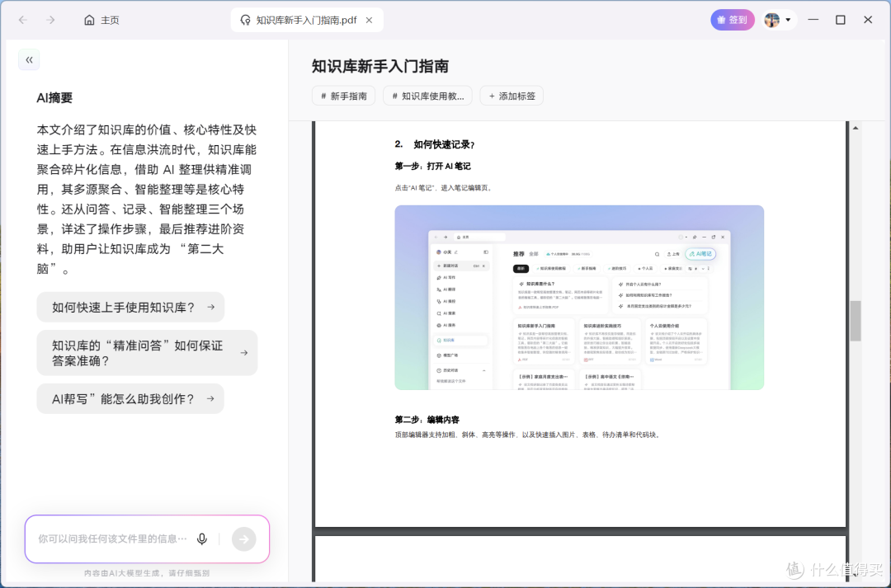
Task: Activate microphone voice input
Action: [202, 539]
